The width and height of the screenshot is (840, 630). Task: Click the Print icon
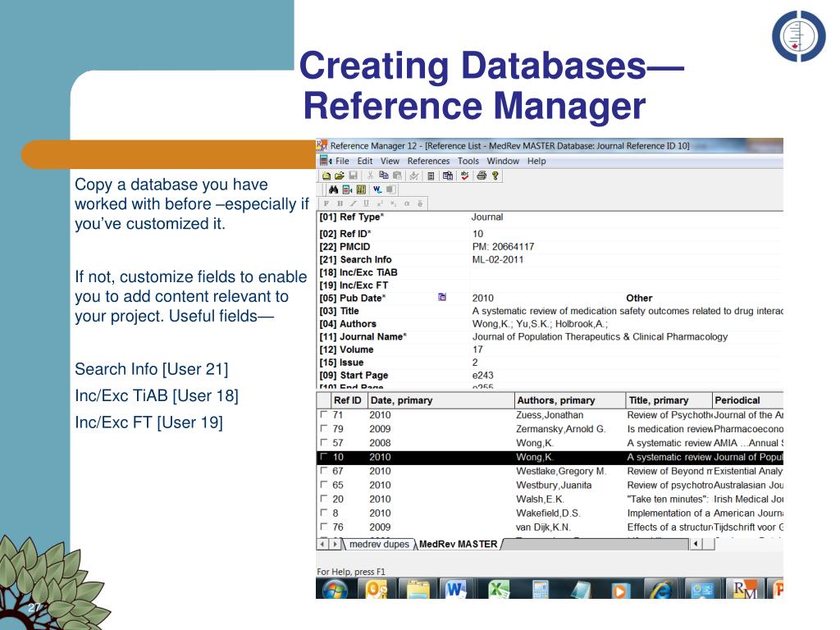pos(482,176)
